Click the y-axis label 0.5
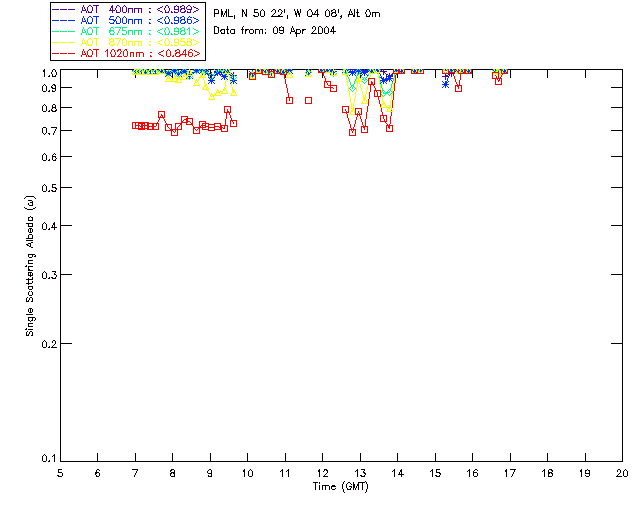The width and height of the screenshot is (640, 512). click(x=49, y=189)
